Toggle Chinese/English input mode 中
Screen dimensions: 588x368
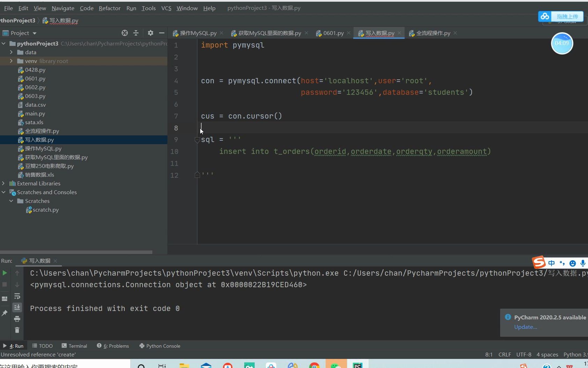pyautogui.click(x=552, y=263)
